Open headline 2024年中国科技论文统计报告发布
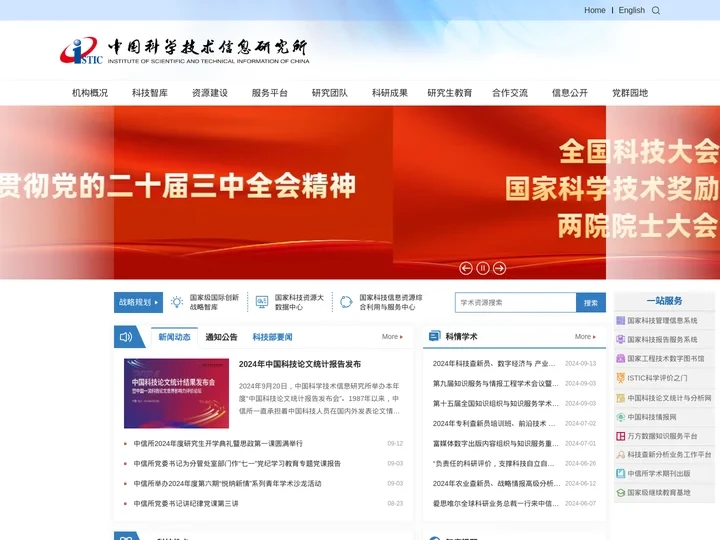 299,364
